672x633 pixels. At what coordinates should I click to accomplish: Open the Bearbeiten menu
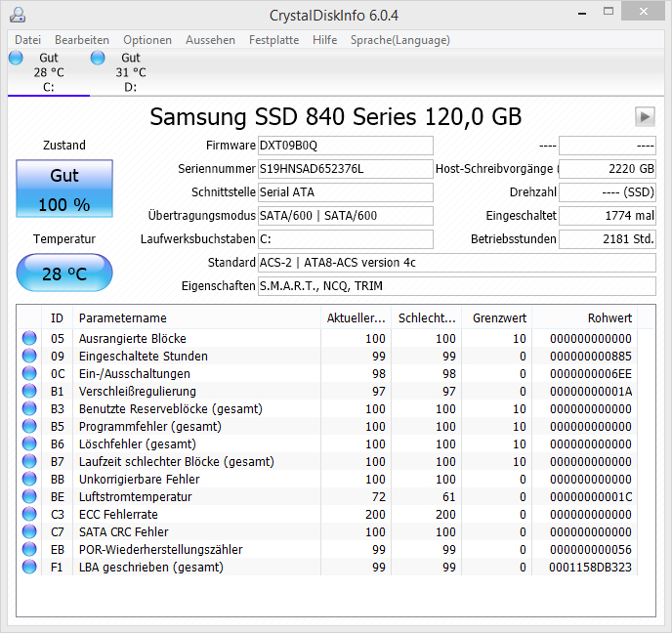coord(82,40)
